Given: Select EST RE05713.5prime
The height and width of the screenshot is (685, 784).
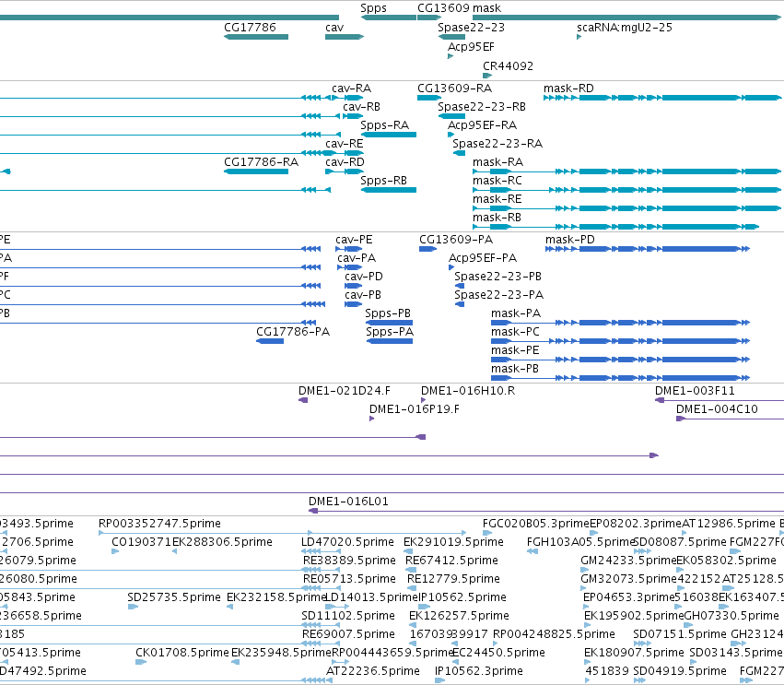Looking at the screenshot, I should [349, 579].
